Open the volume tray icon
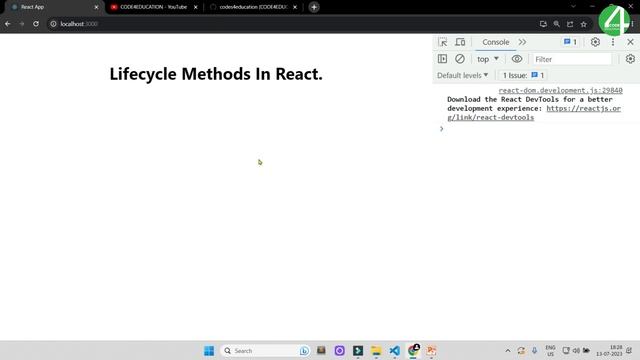 click(576, 351)
